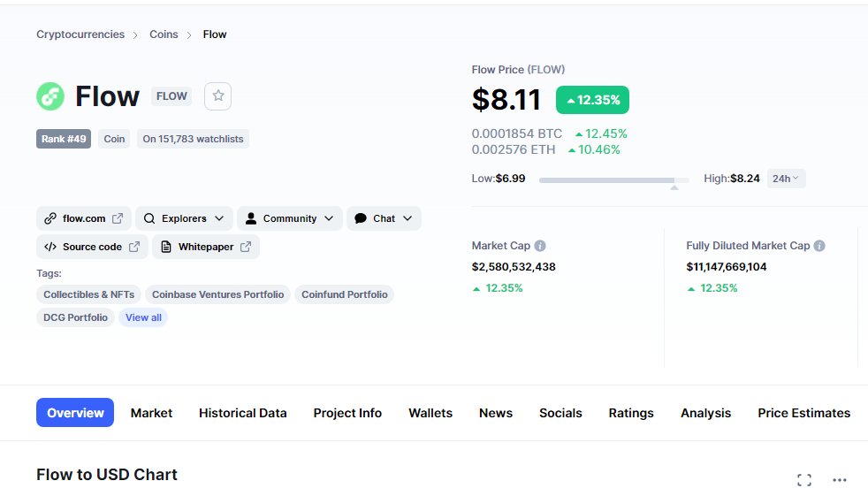Click external link icon beside flow.com
868x496 pixels.
[x=118, y=218]
